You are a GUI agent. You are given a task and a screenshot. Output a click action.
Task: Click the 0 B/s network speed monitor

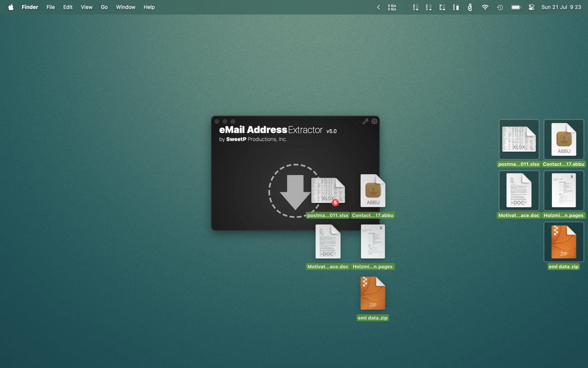[x=392, y=7]
